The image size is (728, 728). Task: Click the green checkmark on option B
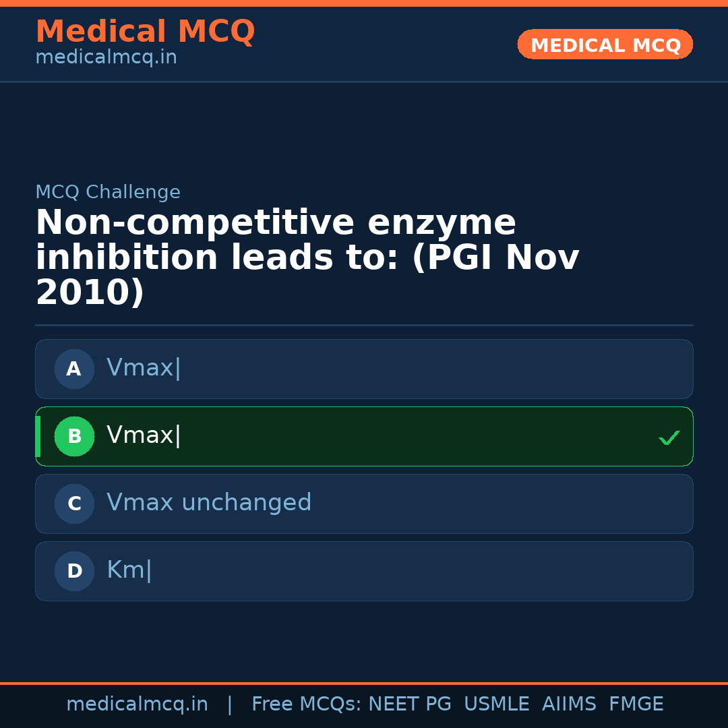[x=669, y=437]
